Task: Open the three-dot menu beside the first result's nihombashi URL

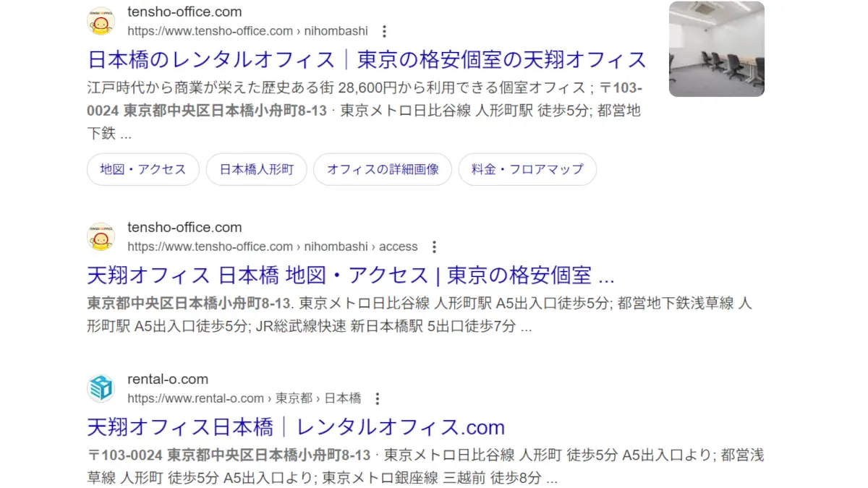Action: 385,32
